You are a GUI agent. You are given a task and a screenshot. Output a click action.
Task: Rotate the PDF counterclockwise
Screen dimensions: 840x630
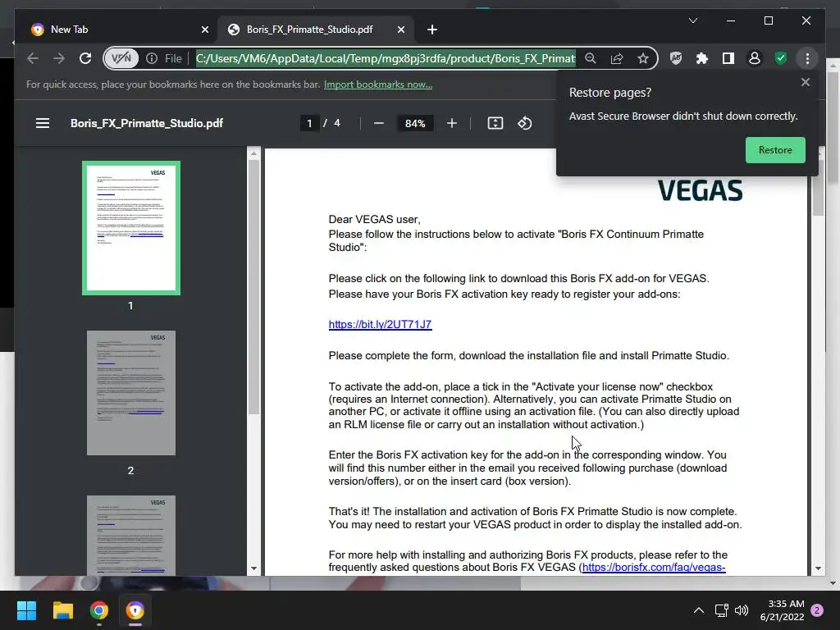(524, 123)
